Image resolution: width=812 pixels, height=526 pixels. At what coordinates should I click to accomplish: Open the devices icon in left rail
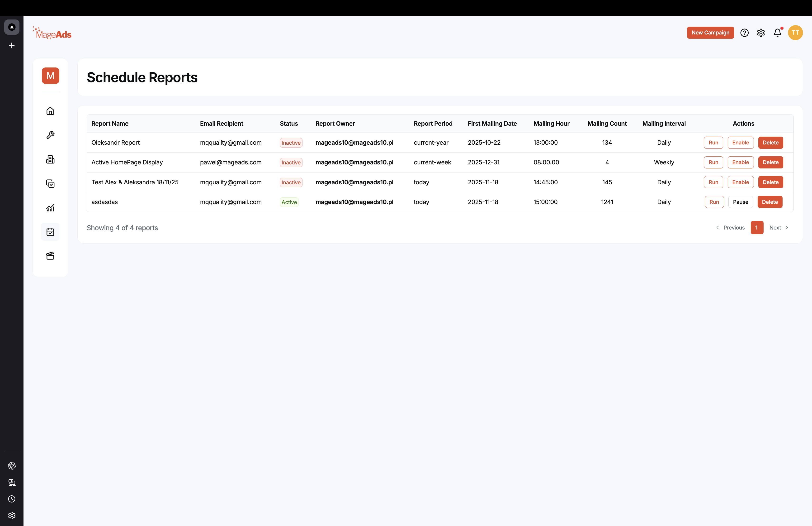click(x=12, y=483)
